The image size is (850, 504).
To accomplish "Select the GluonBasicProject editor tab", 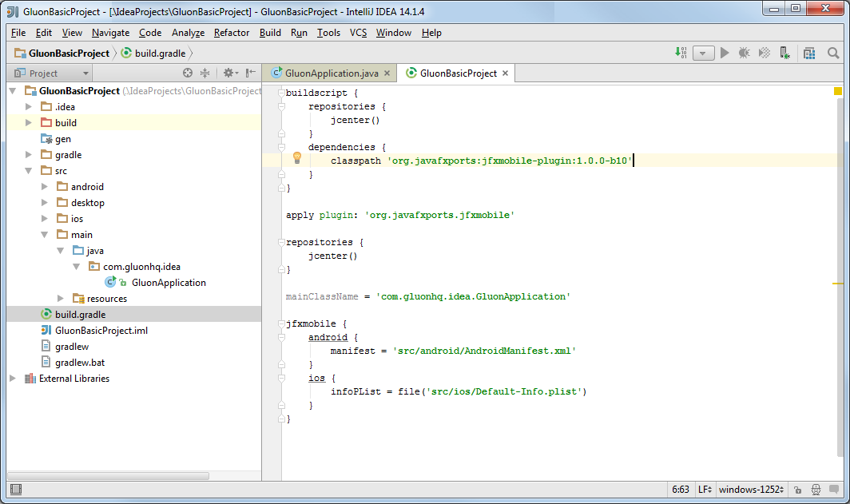I will point(458,73).
